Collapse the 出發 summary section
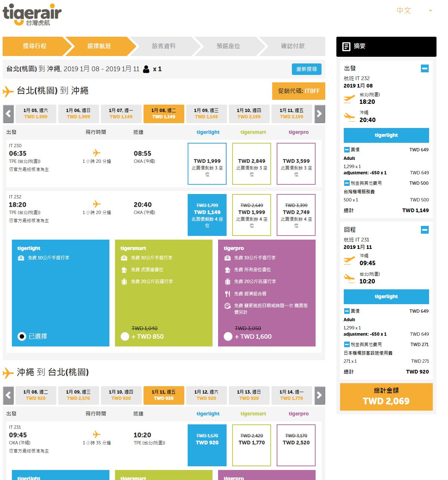 click(x=425, y=69)
